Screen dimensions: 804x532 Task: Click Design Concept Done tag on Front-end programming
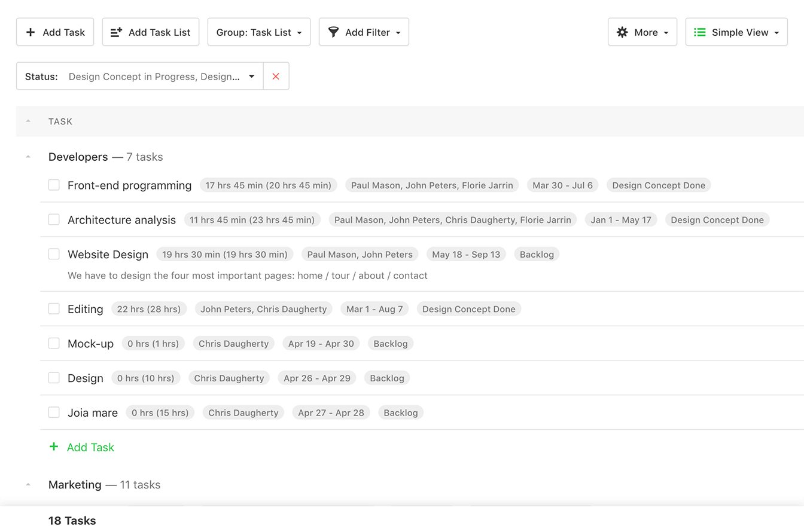pyautogui.click(x=659, y=185)
